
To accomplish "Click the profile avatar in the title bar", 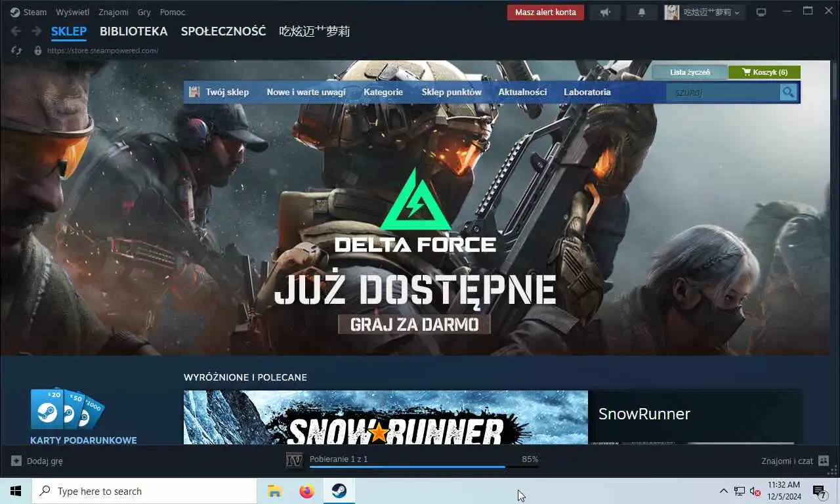I will pos(671,12).
